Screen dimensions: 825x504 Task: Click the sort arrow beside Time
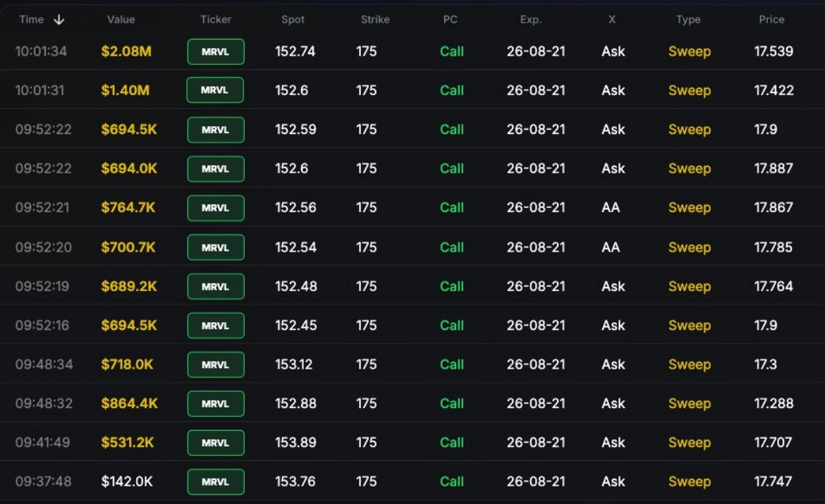pyautogui.click(x=59, y=20)
